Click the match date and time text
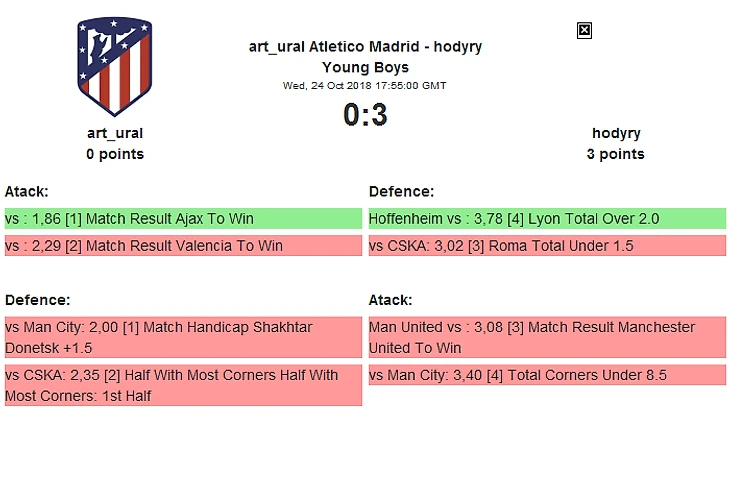730x480 pixels. (x=365, y=86)
